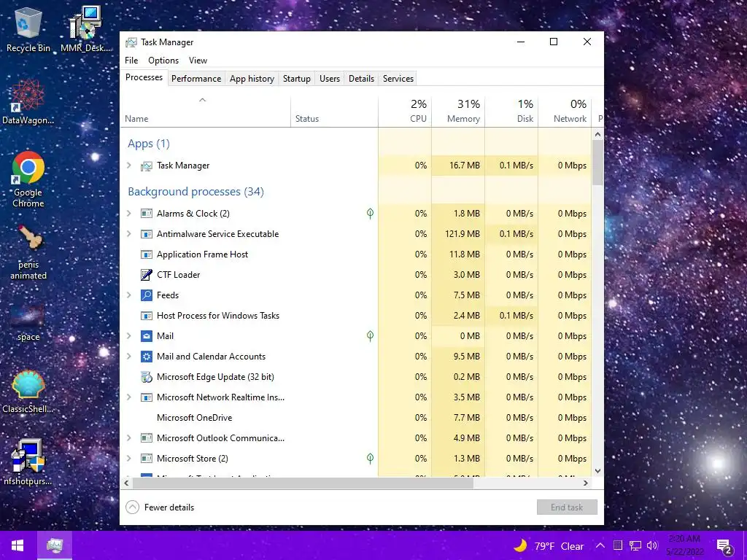Select the ClassicShell desktop icon
Screen dimensions: 747x560
click(28, 392)
